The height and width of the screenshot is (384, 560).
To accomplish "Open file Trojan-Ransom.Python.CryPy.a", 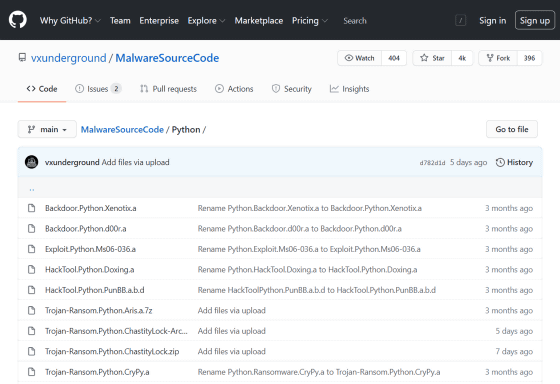I will pyautogui.click(x=97, y=372).
